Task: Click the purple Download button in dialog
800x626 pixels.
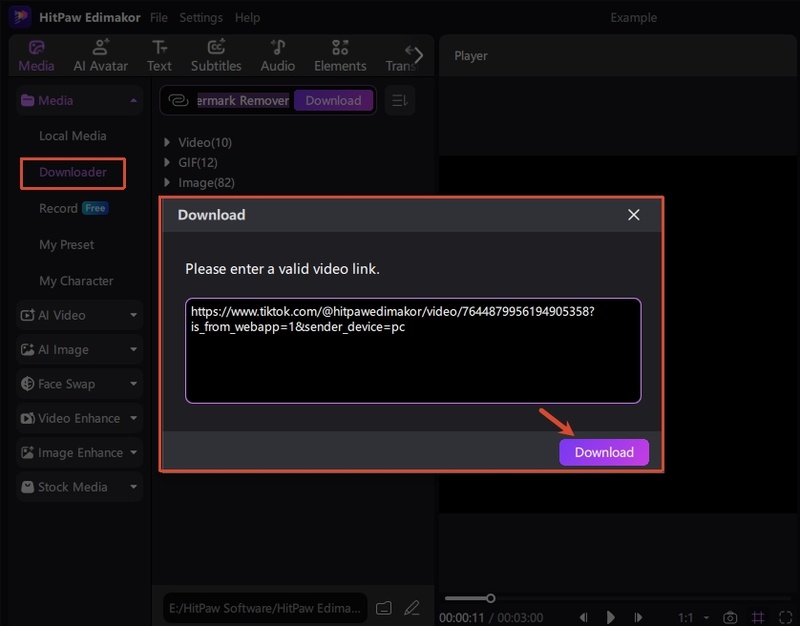Action: (x=604, y=452)
